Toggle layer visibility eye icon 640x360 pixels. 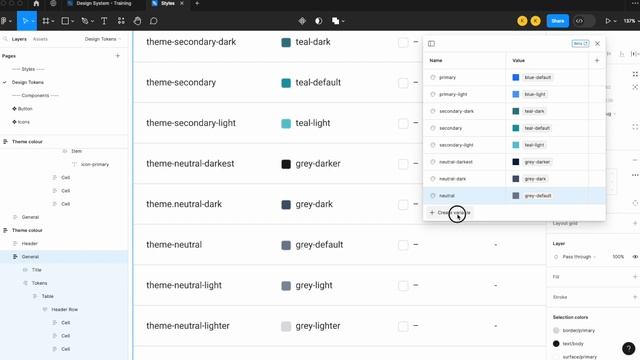click(x=635, y=257)
